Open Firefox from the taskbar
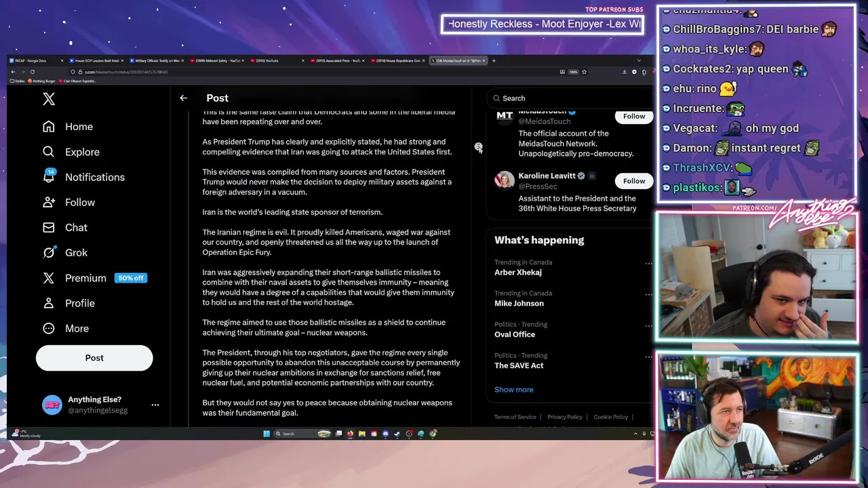868x488 pixels. pyautogui.click(x=350, y=434)
